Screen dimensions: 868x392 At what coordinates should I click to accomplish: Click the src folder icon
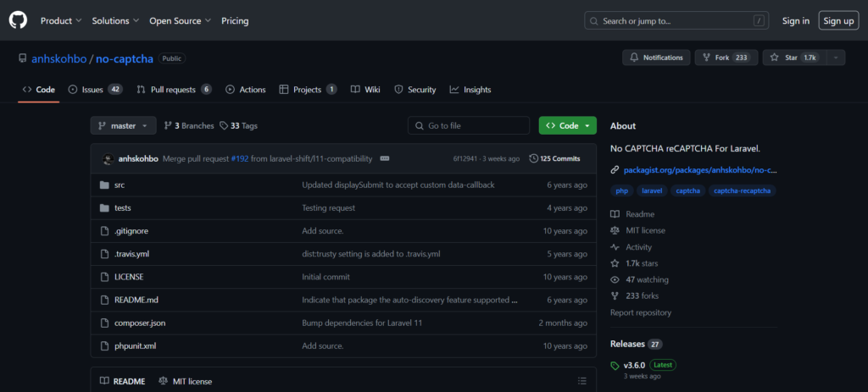[x=104, y=185]
